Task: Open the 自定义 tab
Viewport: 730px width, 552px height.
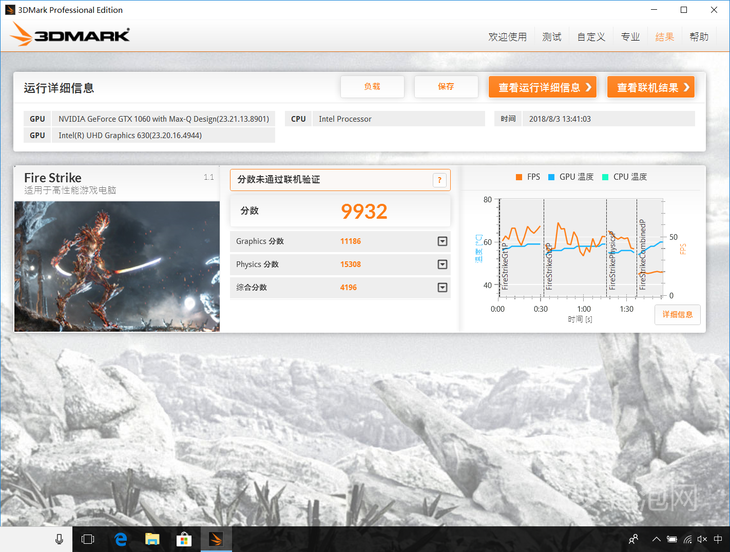Action: 591,37
